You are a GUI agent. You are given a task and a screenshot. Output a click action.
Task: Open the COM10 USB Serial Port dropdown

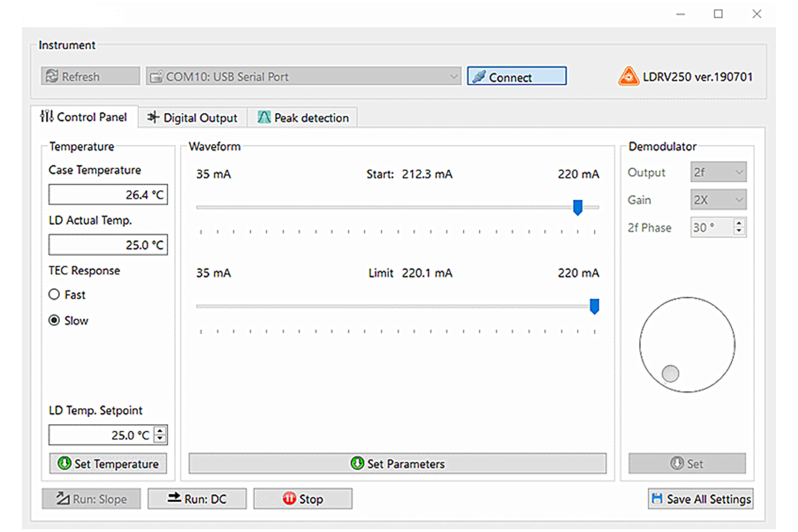click(303, 76)
